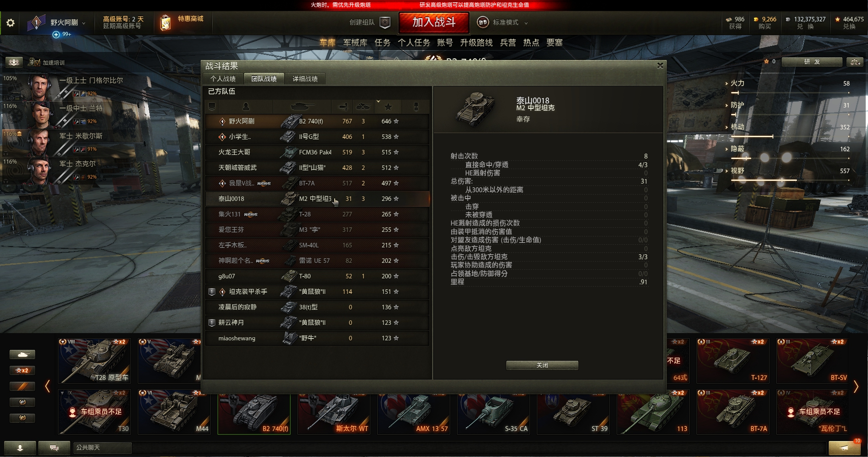This screenshot has width=868, height=457.
Task: Click the red 加入战斗 battle button
Action: click(434, 22)
